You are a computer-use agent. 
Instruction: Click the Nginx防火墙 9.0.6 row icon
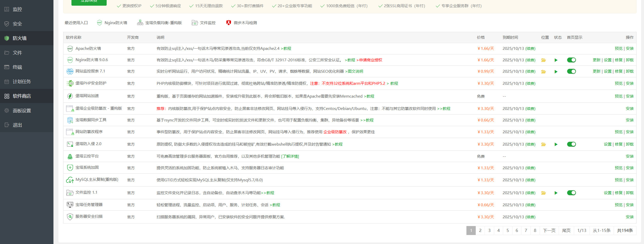70,60
